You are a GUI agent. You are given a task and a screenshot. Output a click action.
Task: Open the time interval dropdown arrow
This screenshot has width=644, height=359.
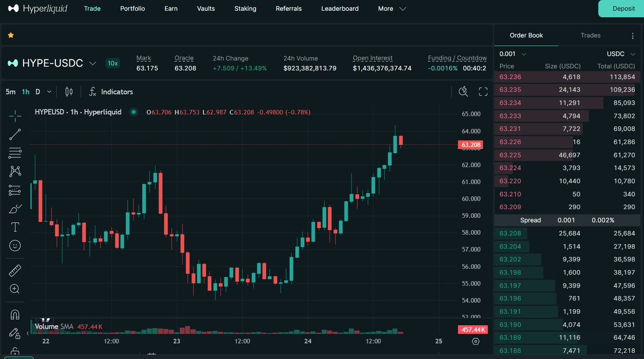pos(49,92)
